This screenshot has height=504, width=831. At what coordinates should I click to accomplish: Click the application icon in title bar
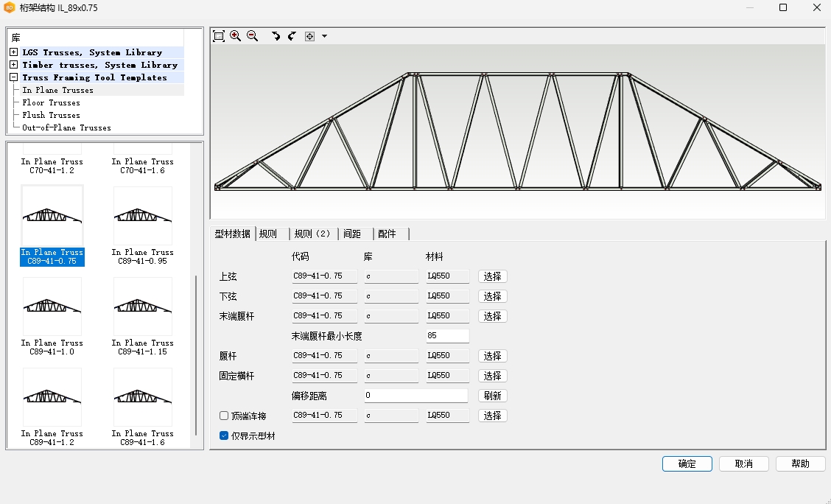pyautogui.click(x=9, y=8)
